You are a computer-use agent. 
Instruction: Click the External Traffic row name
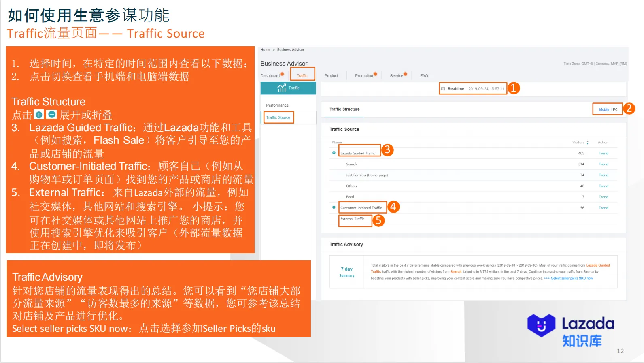[352, 219]
